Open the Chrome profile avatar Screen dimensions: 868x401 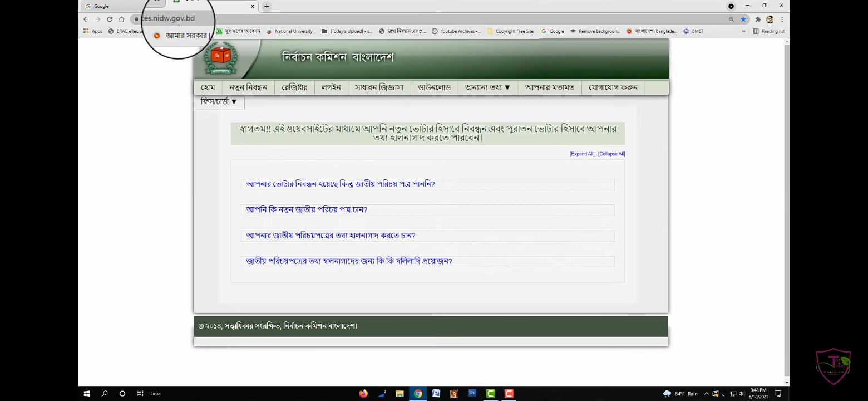(770, 19)
